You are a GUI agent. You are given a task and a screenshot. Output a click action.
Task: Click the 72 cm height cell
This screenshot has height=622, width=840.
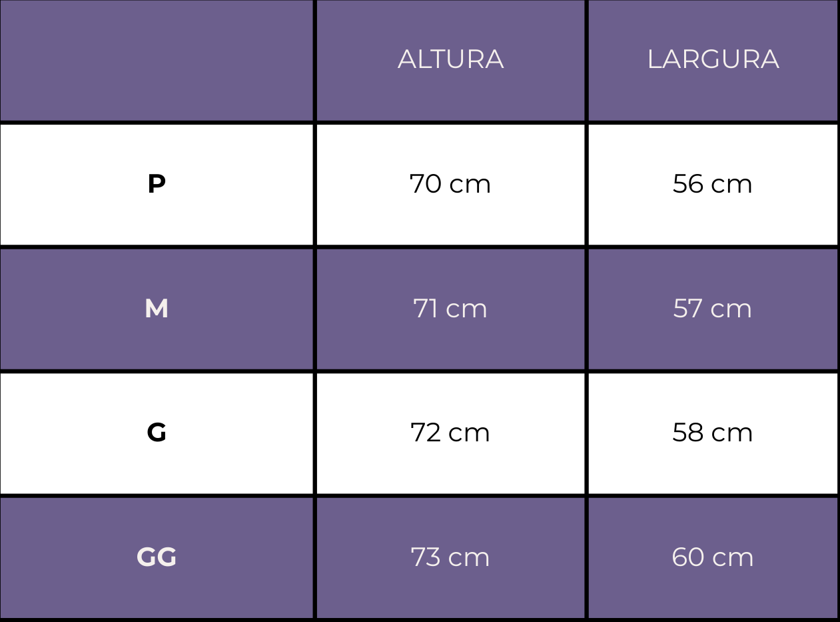tap(450, 433)
